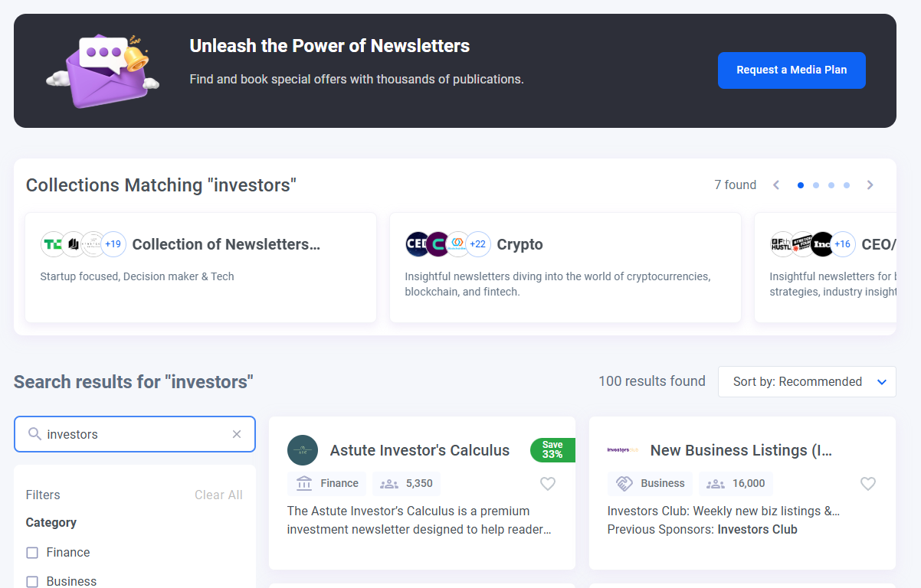
Task: Select the fourth carousel page dot
Action: 847,185
